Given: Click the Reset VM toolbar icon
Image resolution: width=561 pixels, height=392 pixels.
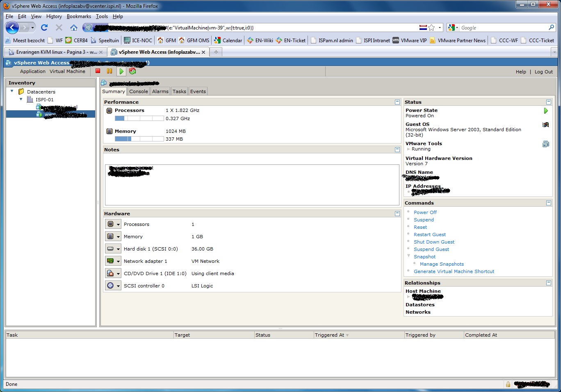Looking at the screenshot, I should pos(132,71).
